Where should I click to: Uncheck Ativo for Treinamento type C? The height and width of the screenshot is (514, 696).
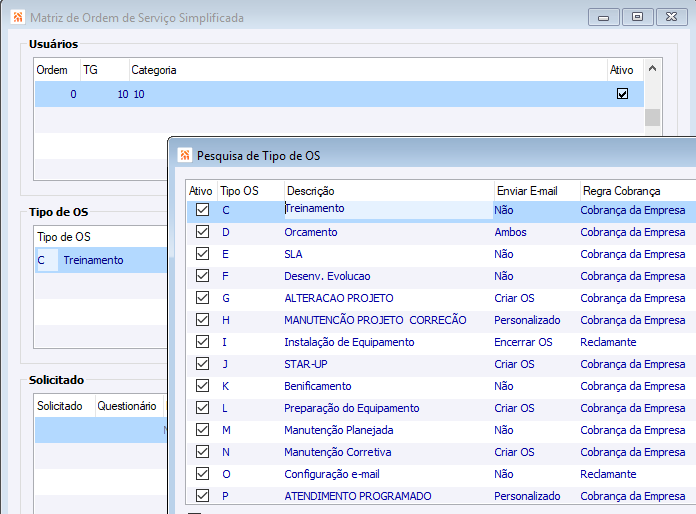(202, 210)
